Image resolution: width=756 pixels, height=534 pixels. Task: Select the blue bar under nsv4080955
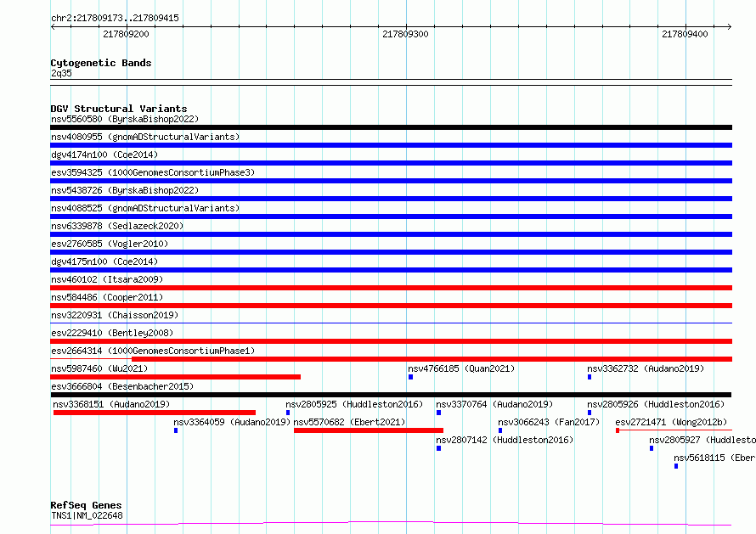[391, 145]
